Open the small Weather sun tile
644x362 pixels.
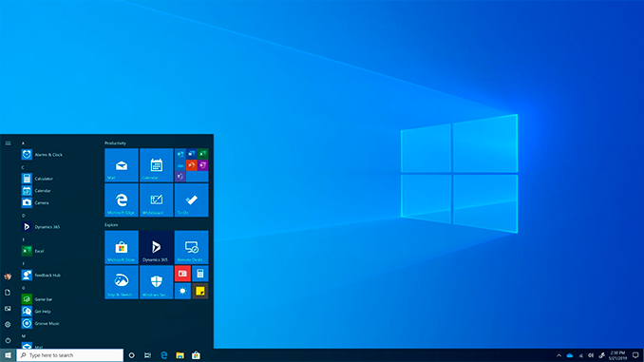click(x=182, y=291)
